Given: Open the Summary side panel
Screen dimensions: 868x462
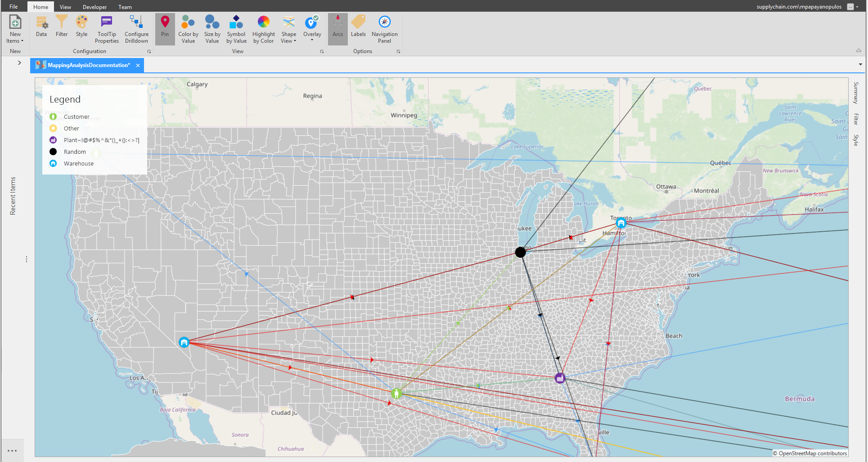Looking at the screenshot, I should (x=856, y=93).
